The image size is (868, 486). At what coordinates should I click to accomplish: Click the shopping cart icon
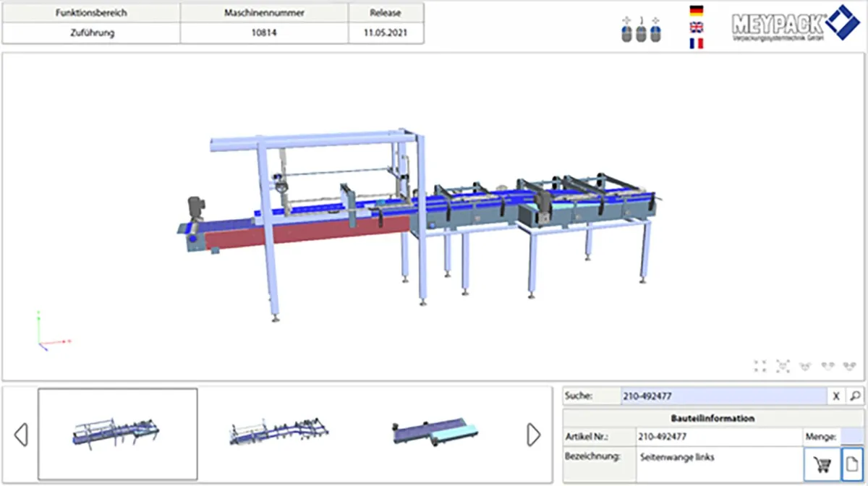click(x=822, y=464)
